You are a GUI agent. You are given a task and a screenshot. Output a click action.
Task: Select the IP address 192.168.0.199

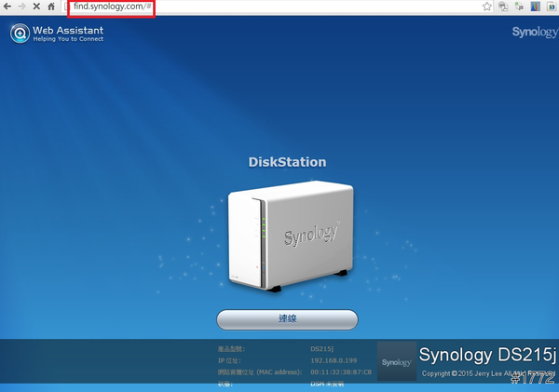coord(334,360)
